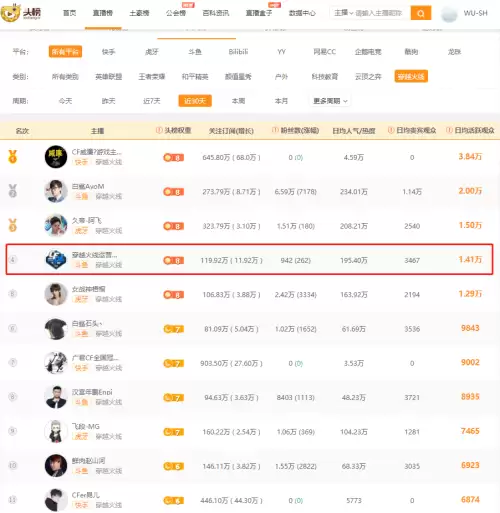Open 鲜肉赵山河's avatar

56,466
